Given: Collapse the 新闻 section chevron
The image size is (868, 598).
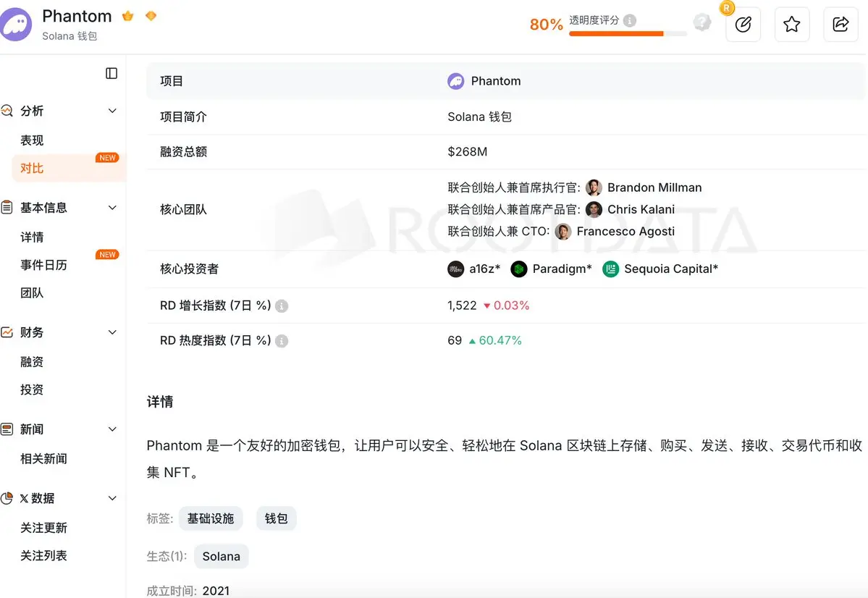Looking at the screenshot, I should click(x=112, y=429).
